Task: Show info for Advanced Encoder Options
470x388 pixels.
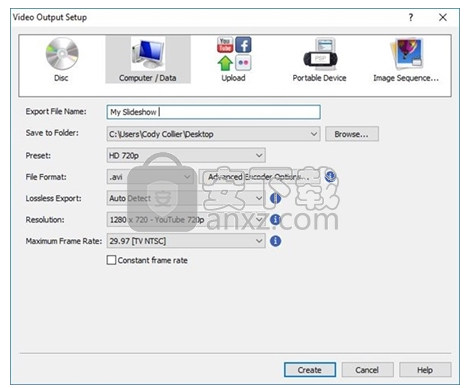Action: point(330,176)
